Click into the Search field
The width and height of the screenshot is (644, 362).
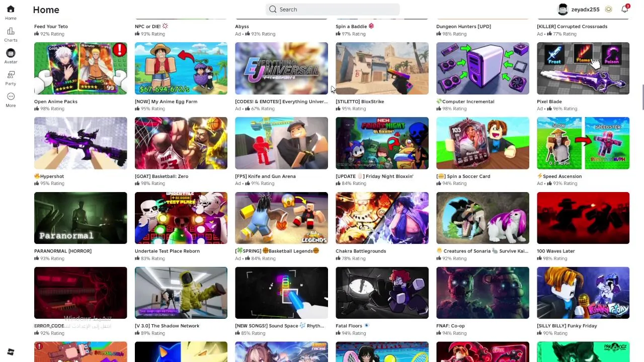(333, 9)
